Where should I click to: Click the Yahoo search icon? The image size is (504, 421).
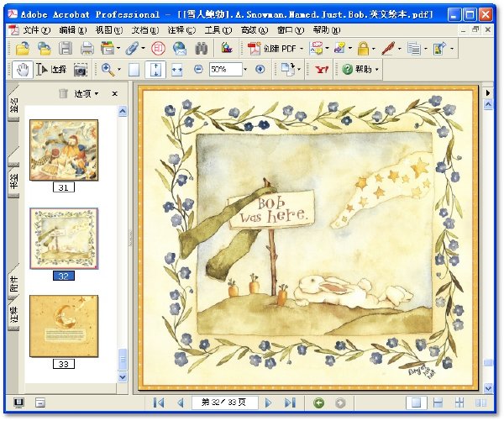tap(321, 70)
